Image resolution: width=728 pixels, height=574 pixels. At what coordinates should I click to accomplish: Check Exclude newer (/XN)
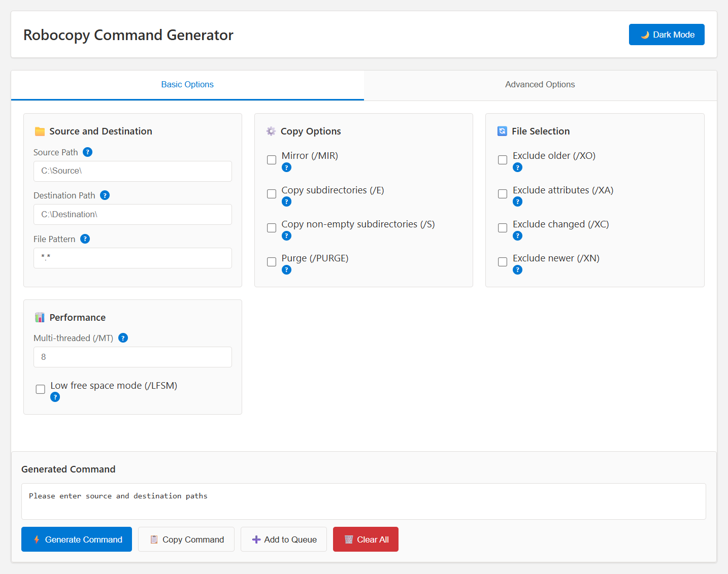(x=503, y=262)
